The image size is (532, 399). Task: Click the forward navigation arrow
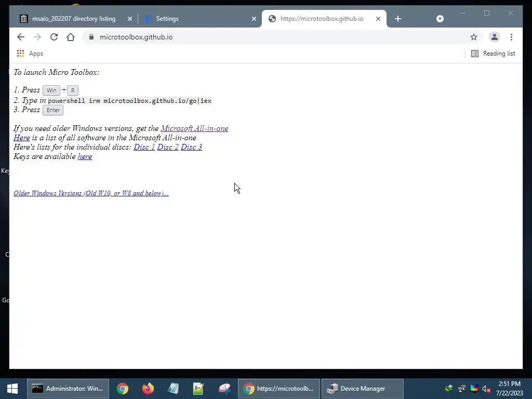[x=37, y=37]
